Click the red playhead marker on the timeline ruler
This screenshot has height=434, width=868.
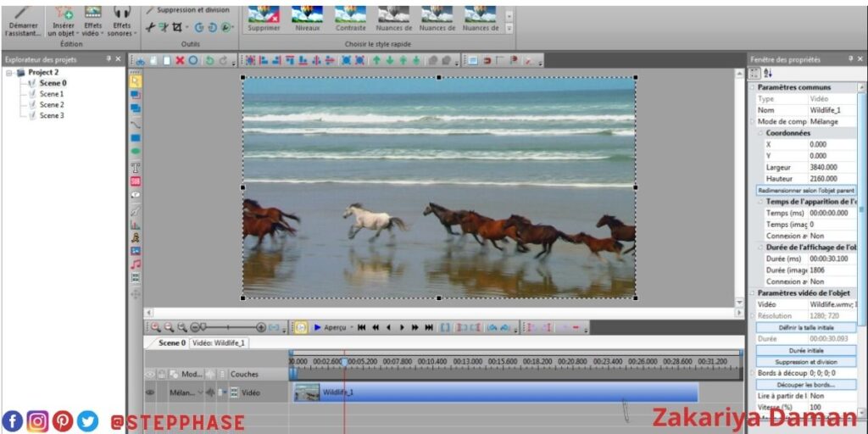[x=344, y=362]
